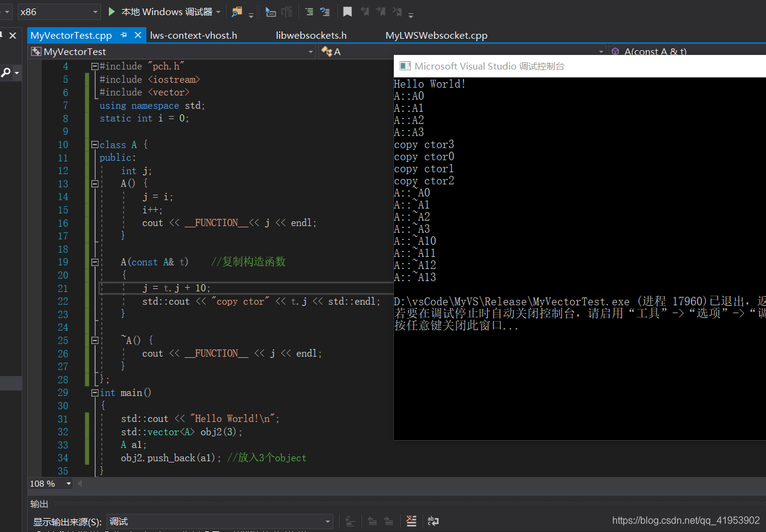The height and width of the screenshot is (532, 766).
Task: Click console output line 'A::~A13'
Action: point(414,277)
